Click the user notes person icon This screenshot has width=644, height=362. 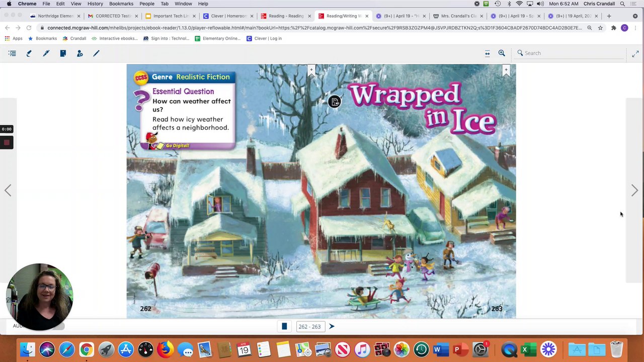pos(79,53)
